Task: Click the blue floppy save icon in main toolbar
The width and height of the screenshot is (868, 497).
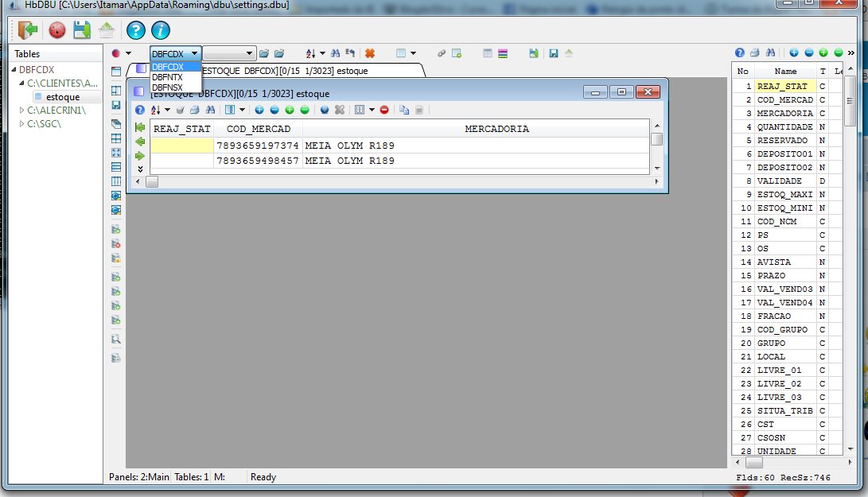Action: 82,30
